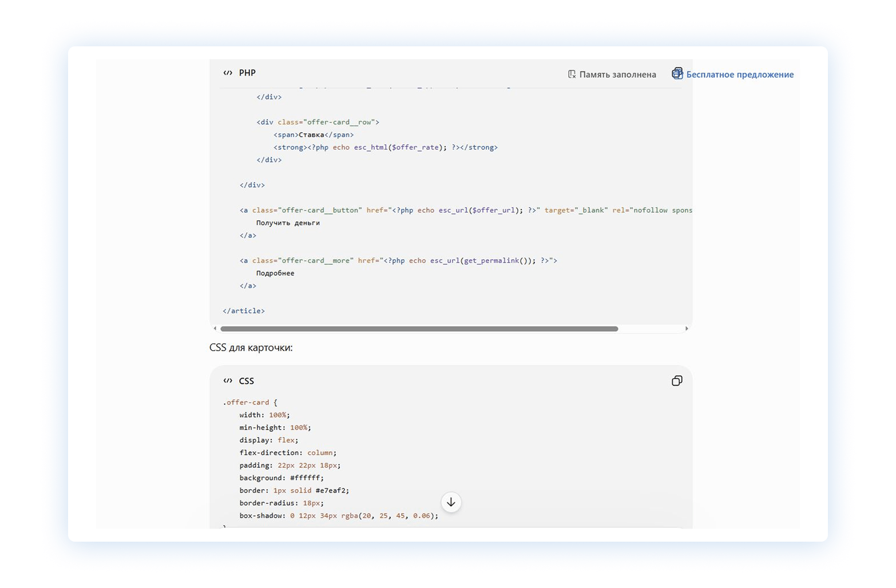Click the CSS language label
Screen dimensions: 896x588
[x=246, y=381]
